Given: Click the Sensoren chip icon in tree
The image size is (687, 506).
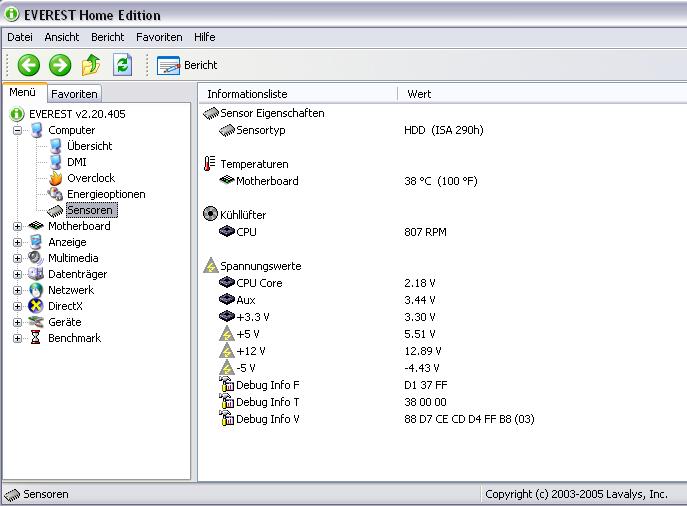Looking at the screenshot, I should pos(55,211).
